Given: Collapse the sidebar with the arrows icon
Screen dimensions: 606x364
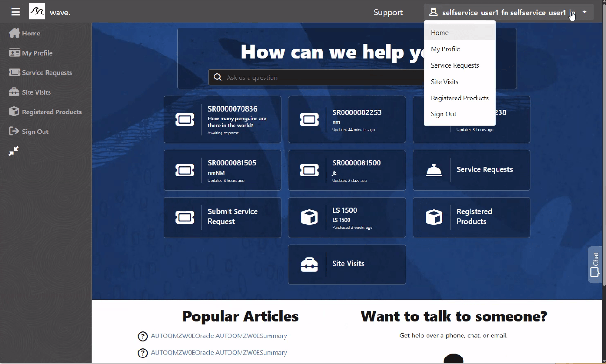Looking at the screenshot, I should click(14, 151).
